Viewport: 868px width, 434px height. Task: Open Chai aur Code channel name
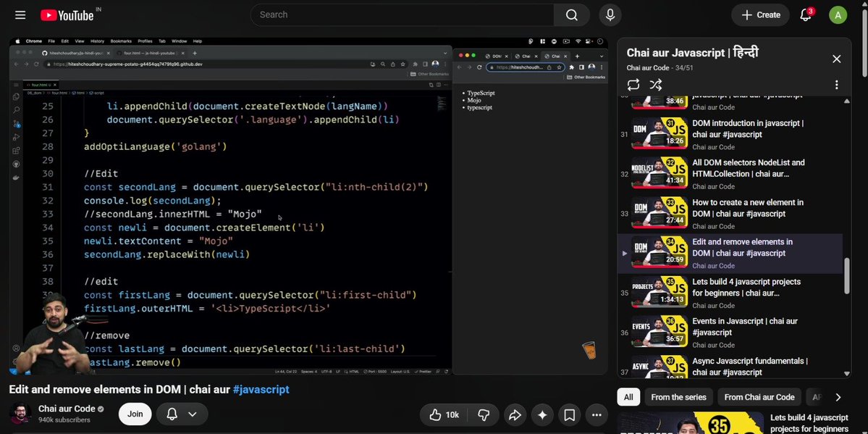point(67,409)
